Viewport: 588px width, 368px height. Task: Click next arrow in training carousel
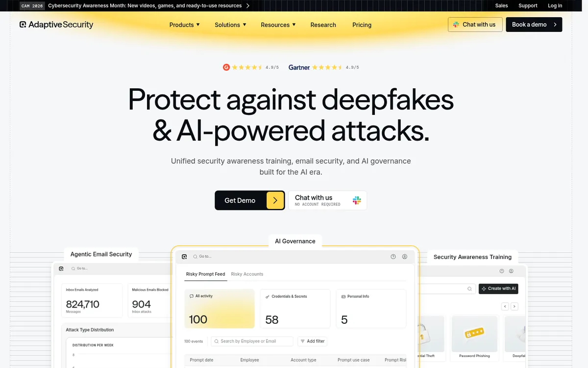[x=514, y=306]
